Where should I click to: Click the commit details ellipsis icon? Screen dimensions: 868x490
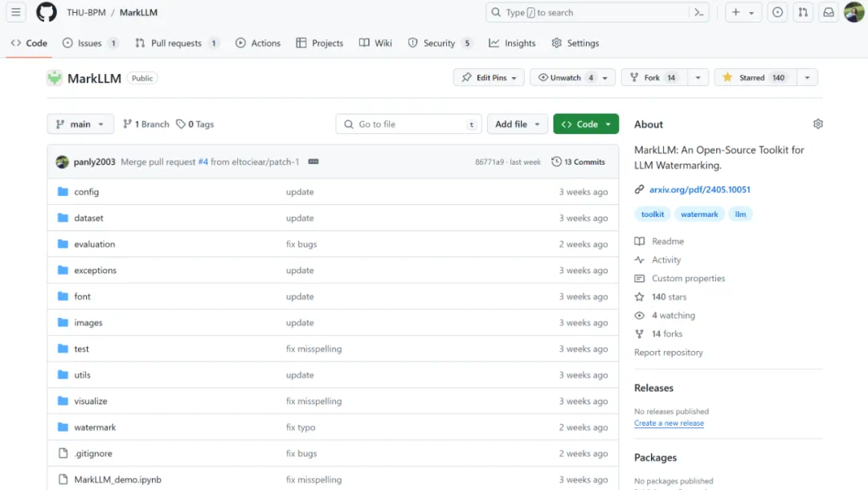point(313,162)
